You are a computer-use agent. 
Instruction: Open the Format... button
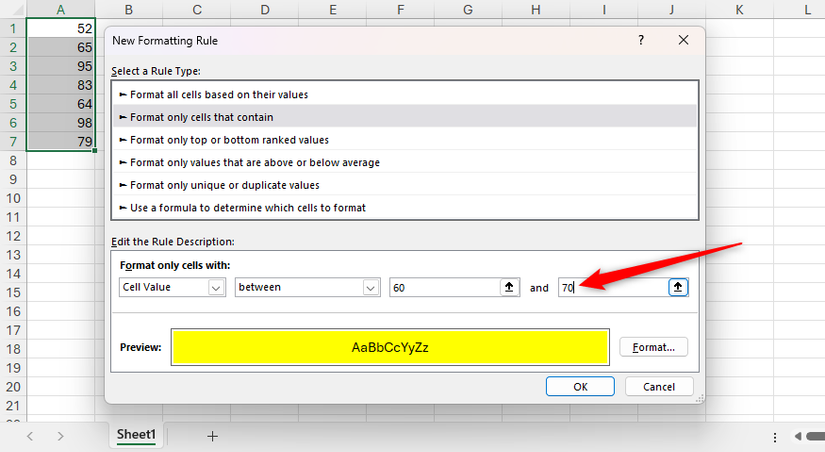(653, 347)
